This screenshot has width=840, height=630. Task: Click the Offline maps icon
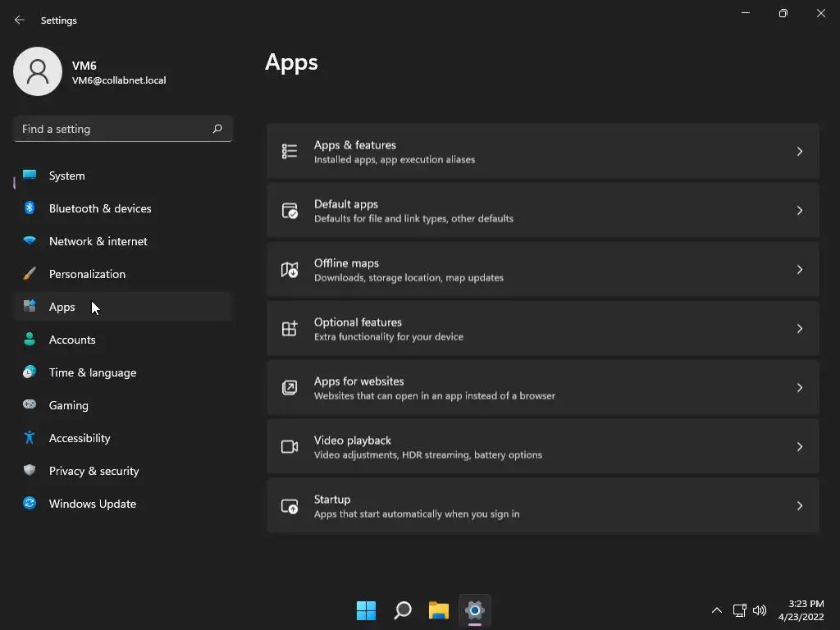pyautogui.click(x=290, y=269)
